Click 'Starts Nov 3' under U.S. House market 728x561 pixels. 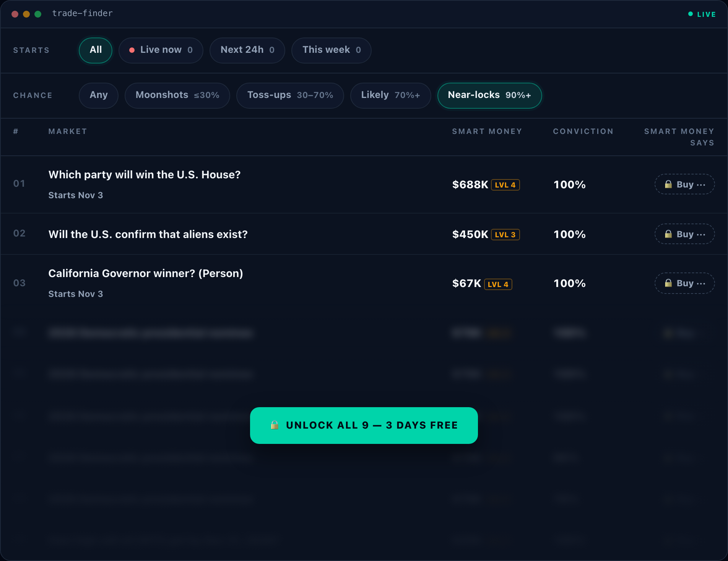(76, 195)
